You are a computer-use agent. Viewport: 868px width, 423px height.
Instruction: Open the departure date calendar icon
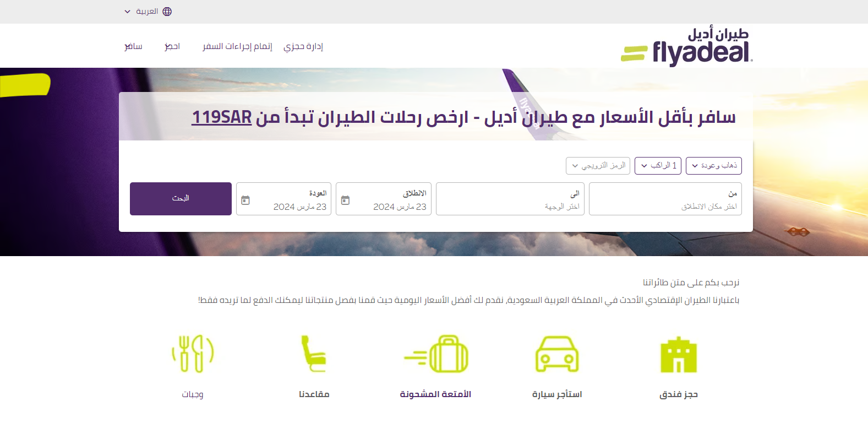tap(345, 200)
